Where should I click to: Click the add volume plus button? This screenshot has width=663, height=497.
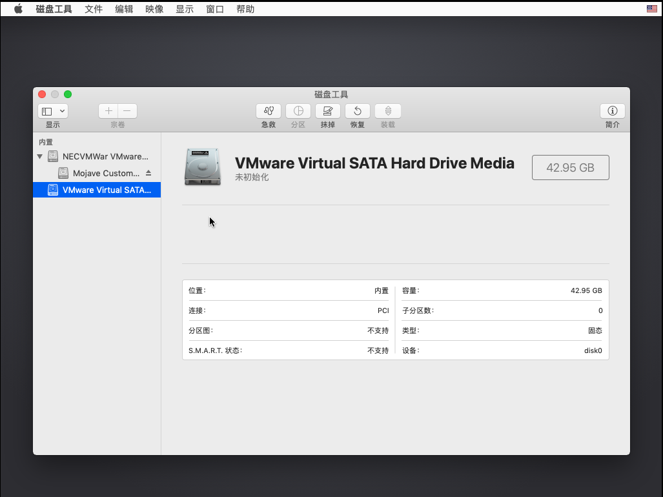pyautogui.click(x=108, y=111)
